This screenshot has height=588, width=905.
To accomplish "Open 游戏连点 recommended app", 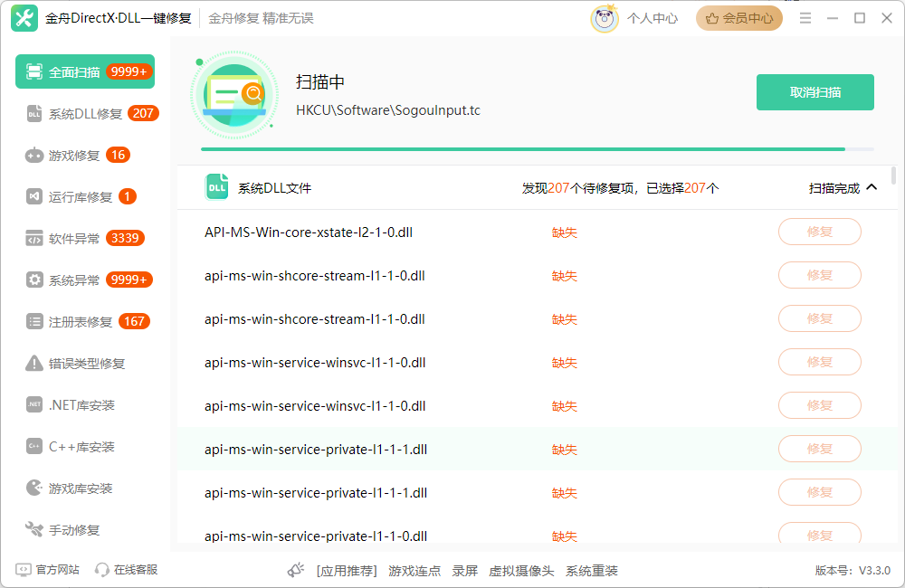I will [414, 571].
